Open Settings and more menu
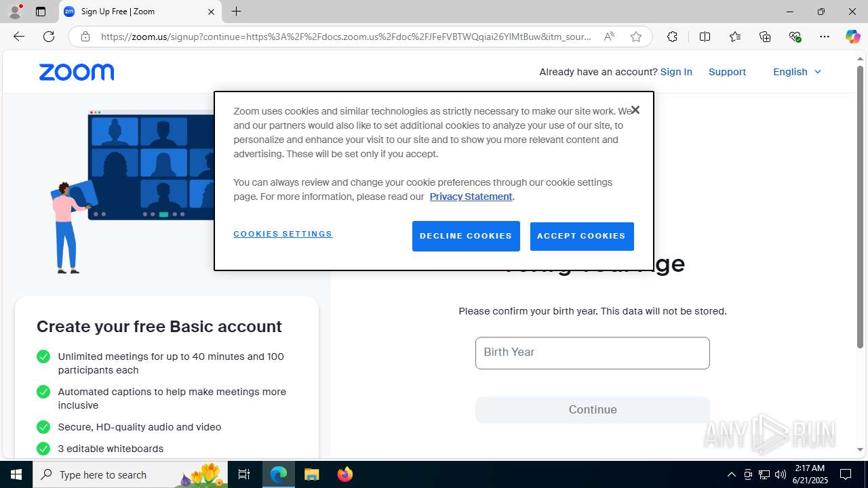Image resolution: width=868 pixels, height=488 pixels. click(825, 37)
